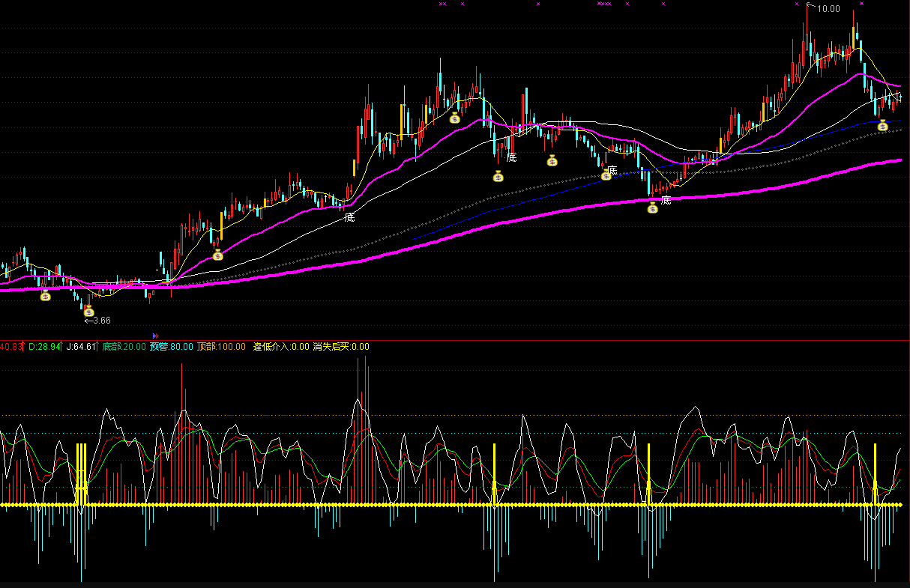Click the money bag icon beside the 3.66 low
Viewport: 910px width, 588px height.
point(88,311)
